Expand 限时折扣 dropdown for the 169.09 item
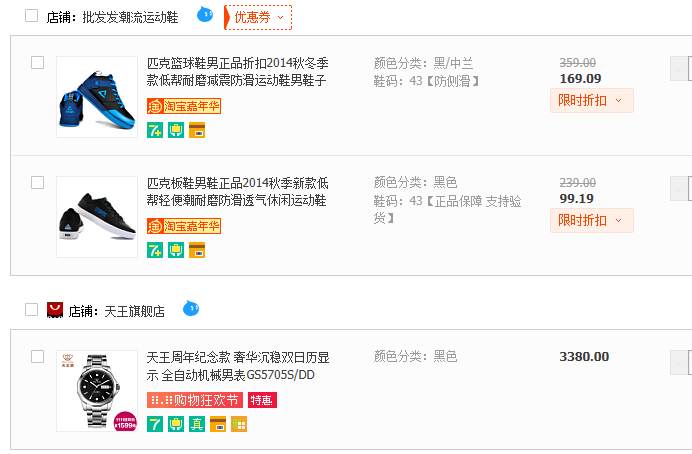This screenshot has width=692, height=454. [x=591, y=100]
